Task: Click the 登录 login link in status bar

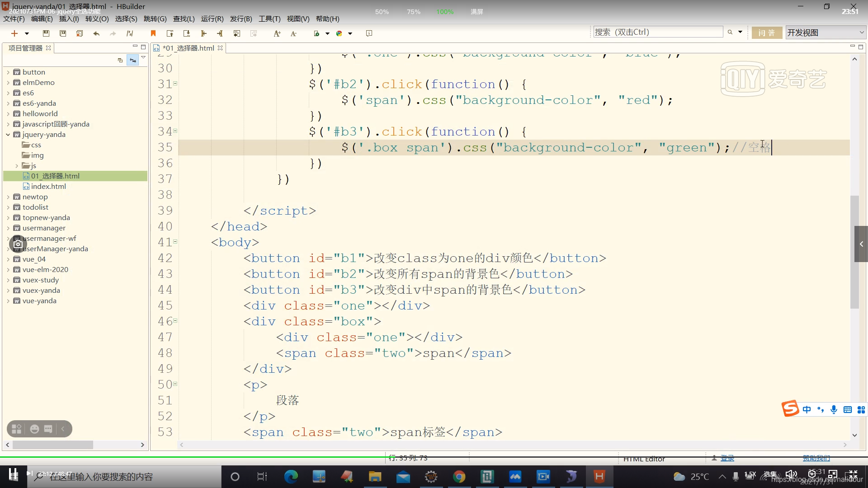Action: [x=727, y=458]
